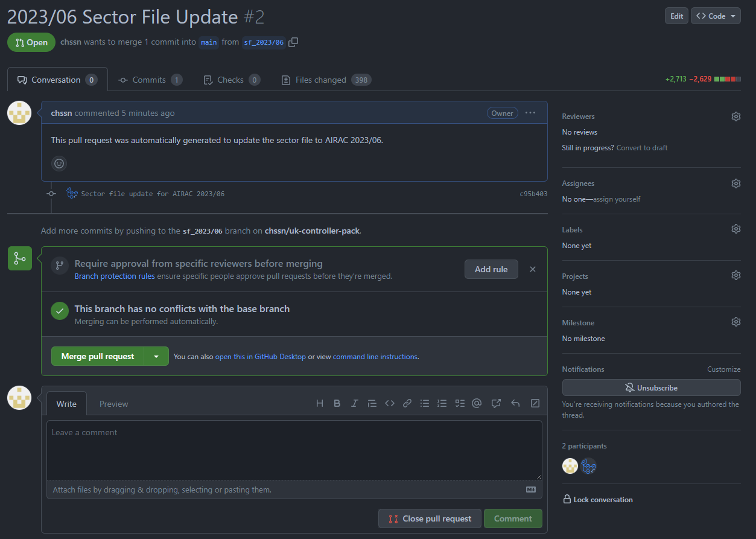Open the comment options kebab menu
This screenshot has width=756, height=539.
[x=530, y=113]
